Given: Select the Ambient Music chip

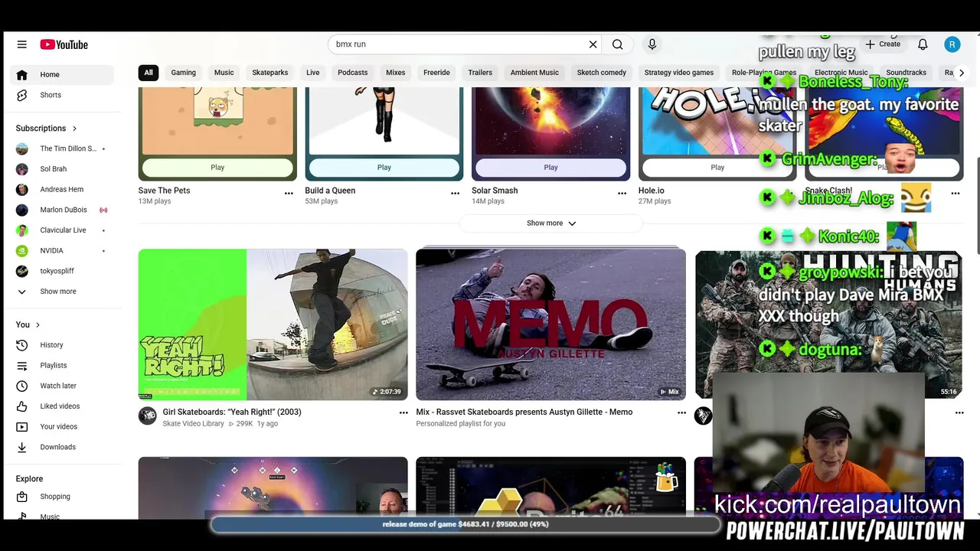Looking at the screenshot, I should pyautogui.click(x=534, y=73).
